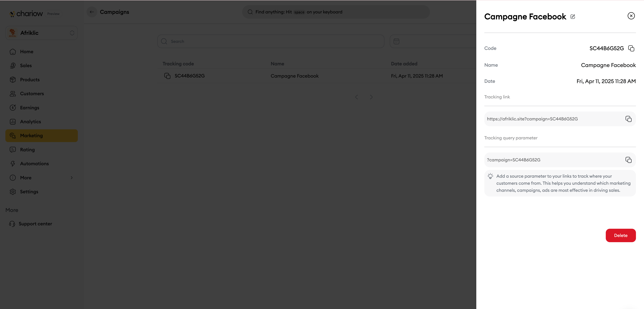Click the Earnings dollar icon
This screenshot has height=309, width=644.
(x=13, y=108)
